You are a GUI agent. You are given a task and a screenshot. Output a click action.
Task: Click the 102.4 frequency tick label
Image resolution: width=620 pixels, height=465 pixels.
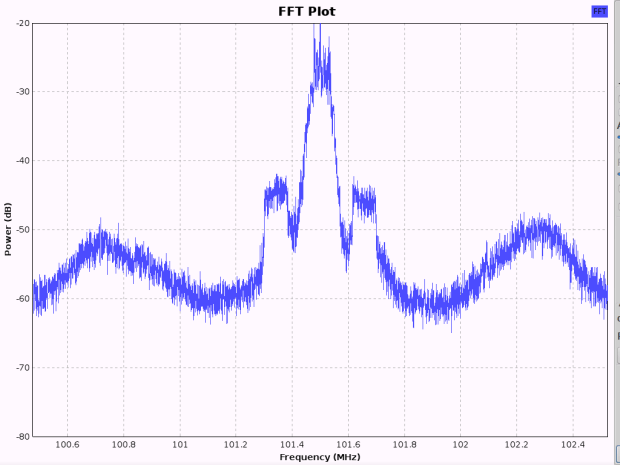[573, 444]
